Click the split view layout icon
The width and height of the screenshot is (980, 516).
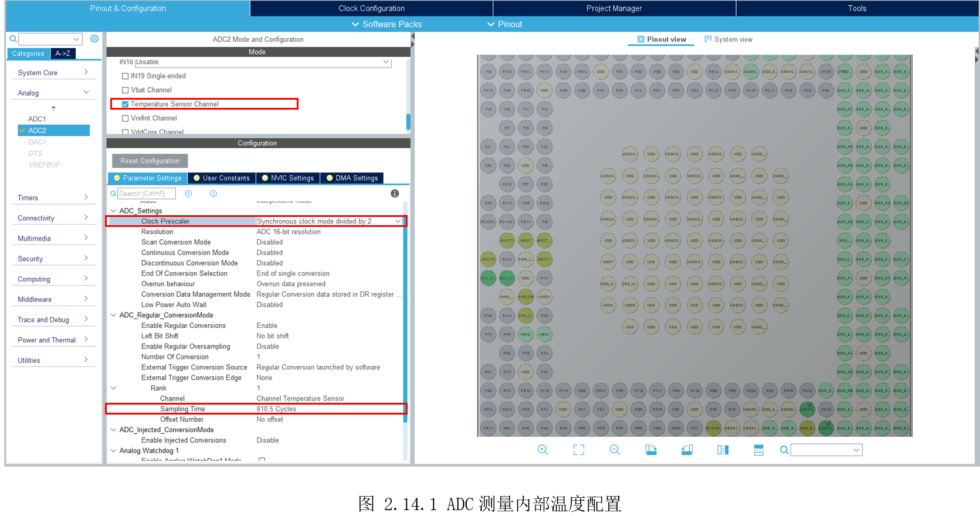click(723, 450)
